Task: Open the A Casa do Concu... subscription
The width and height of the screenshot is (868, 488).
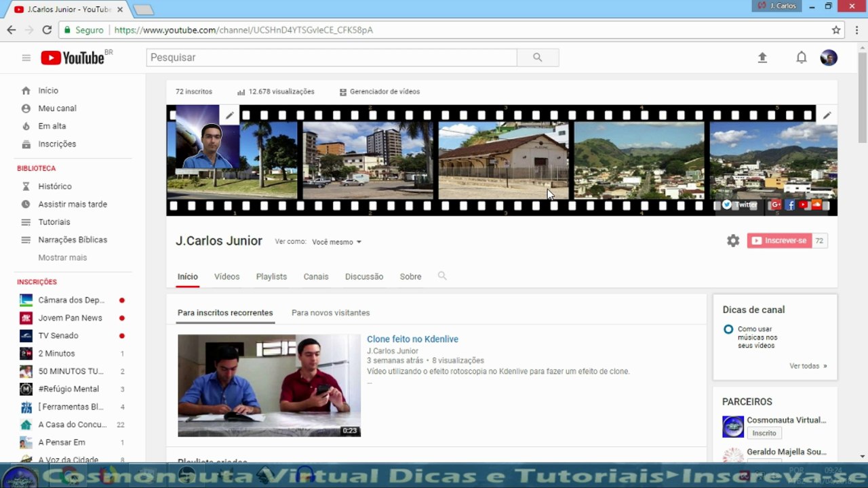Action: click(71, 425)
